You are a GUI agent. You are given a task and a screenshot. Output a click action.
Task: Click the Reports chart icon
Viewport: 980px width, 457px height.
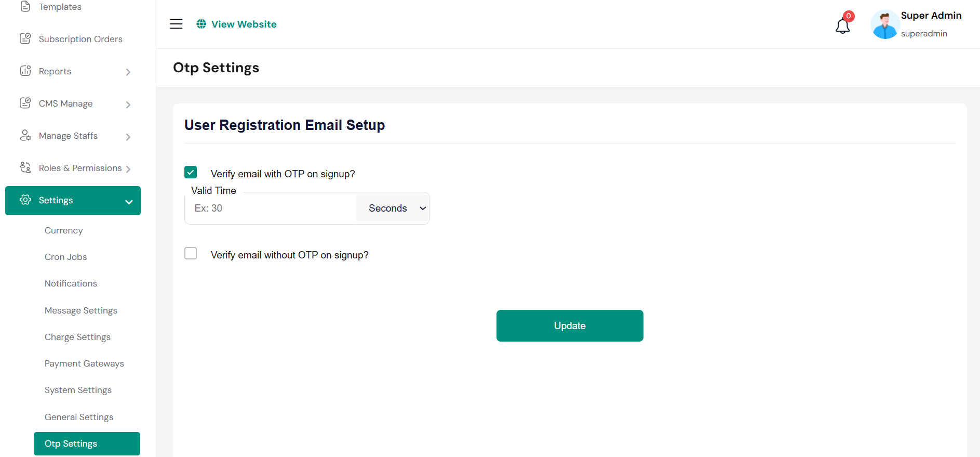click(25, 71)
